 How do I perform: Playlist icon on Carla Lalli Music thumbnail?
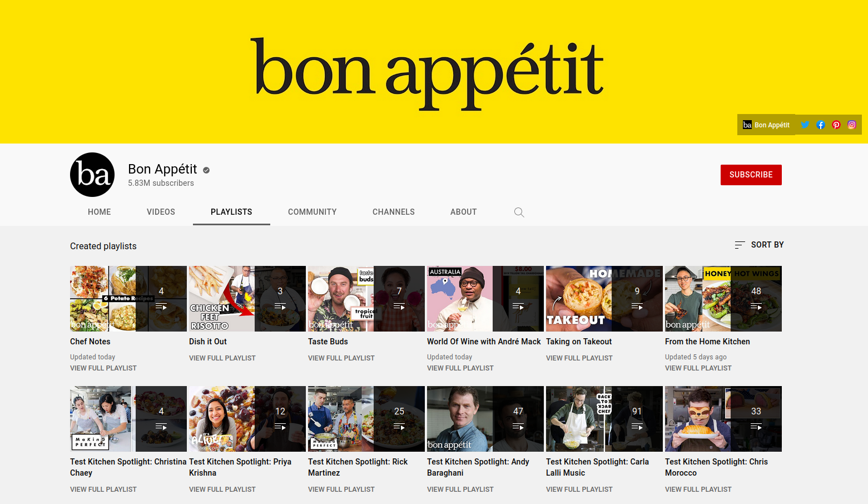tap(637, 427)
